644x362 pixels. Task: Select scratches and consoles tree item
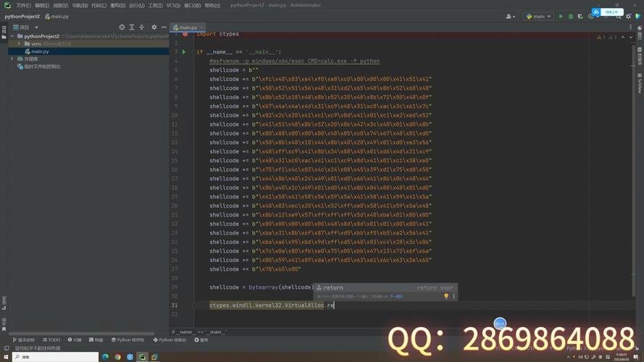pyautogui.click(x=42, y=67)
